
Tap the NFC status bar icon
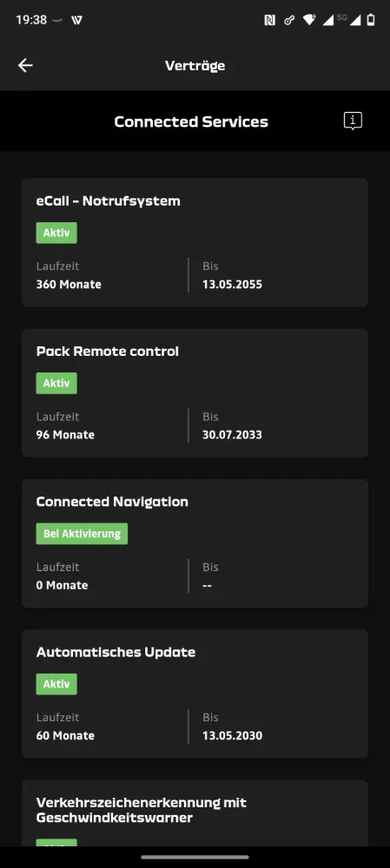[270, 21]
